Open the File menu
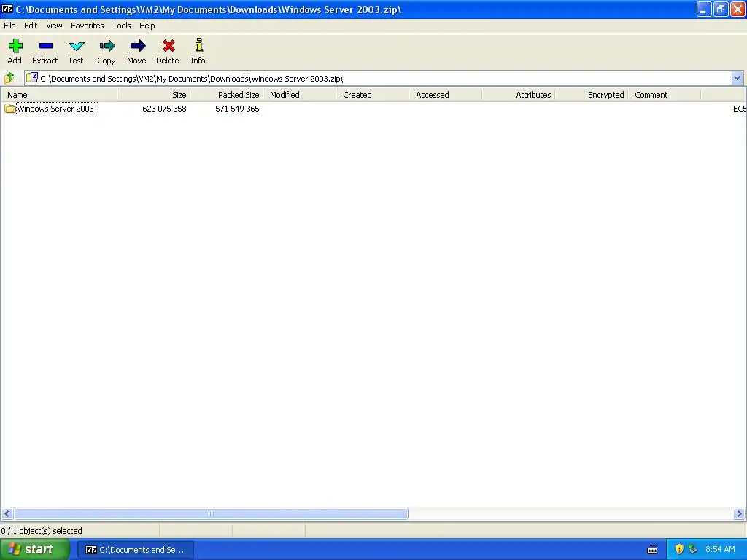747x560 pixels. [x=9, y=26]
